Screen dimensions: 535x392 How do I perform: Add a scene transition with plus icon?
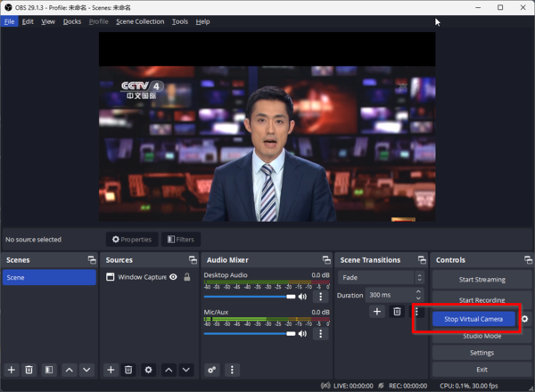(x=377, y=312)
